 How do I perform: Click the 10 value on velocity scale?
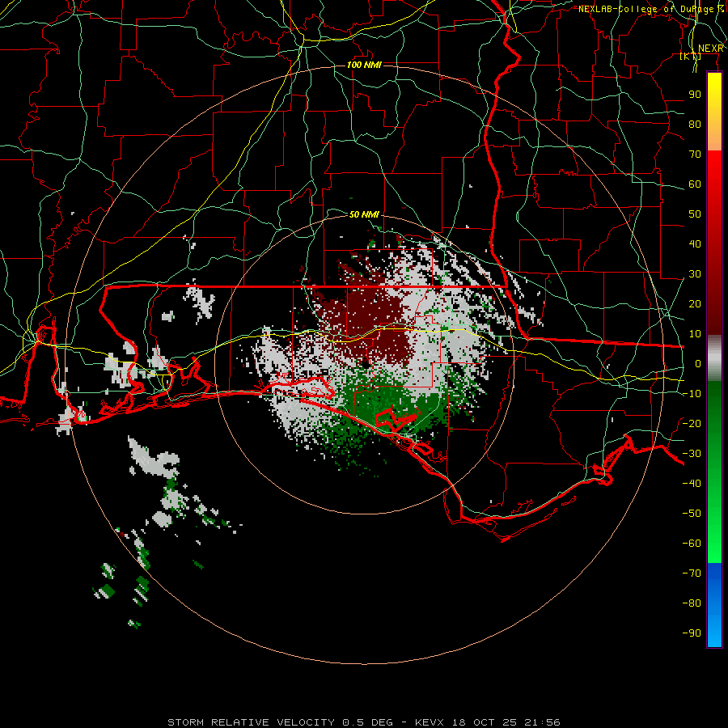tap(695, 334)
